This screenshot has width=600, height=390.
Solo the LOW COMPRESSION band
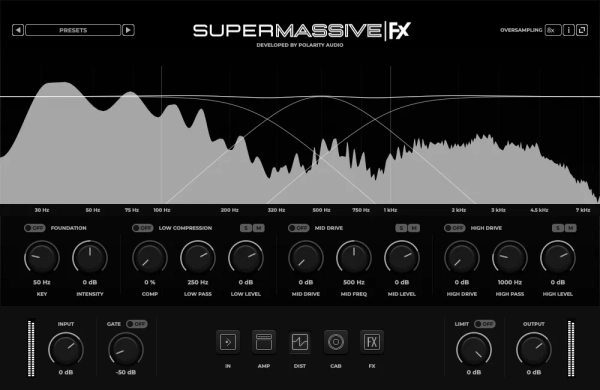(x=246, y=228)
